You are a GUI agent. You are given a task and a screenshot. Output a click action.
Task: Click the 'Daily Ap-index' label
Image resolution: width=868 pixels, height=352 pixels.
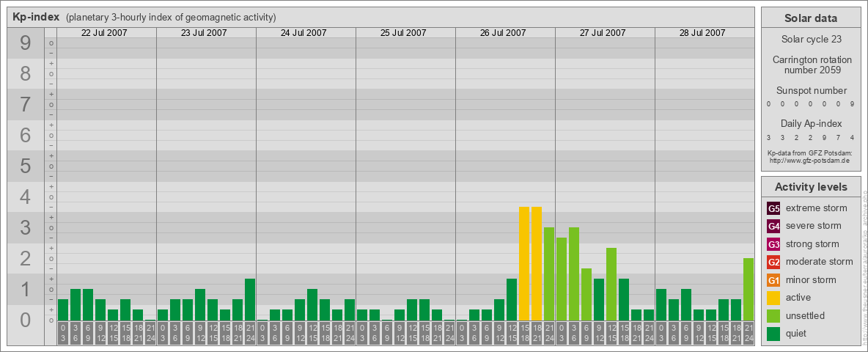click(811, 123)
